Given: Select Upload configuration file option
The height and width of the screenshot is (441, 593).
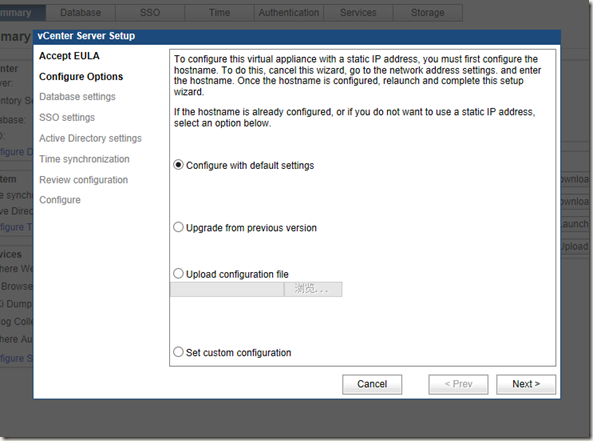Looking at the screenshot, I should pos(179,273).
